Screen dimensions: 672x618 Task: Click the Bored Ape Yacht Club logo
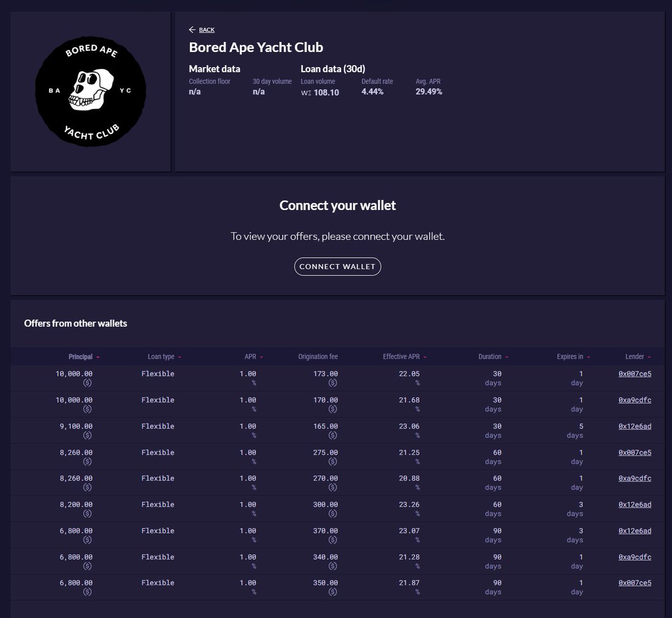pyautogui.click(x=91, y=92)
